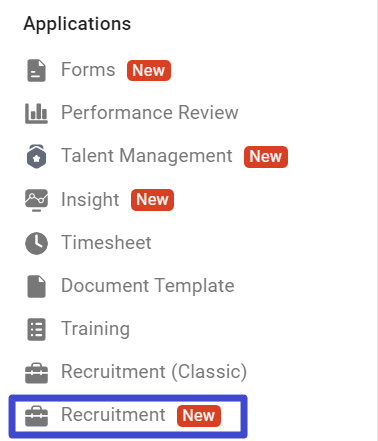Open the Forms application
Image resolution: width=378 pixels, height=441 pixels.
[x=88, y=70]
